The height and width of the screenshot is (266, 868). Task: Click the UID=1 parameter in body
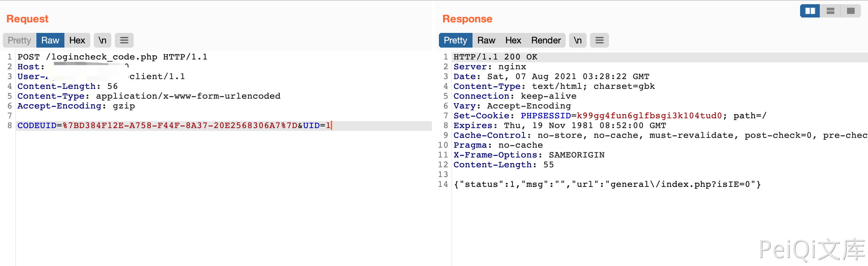(x=317, y=126)
